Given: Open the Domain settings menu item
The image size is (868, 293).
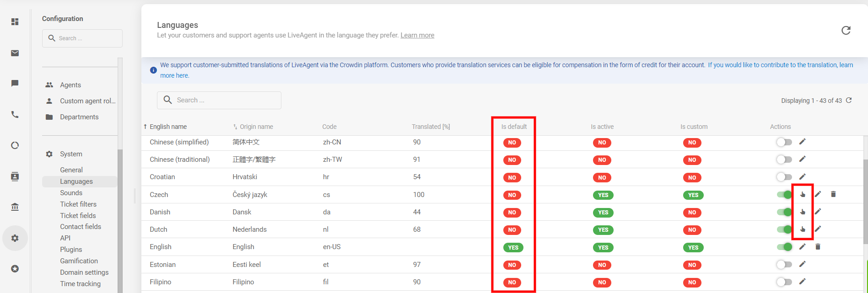Looking at the screenshot, I should pyautogui.click(x=84, y=272).
